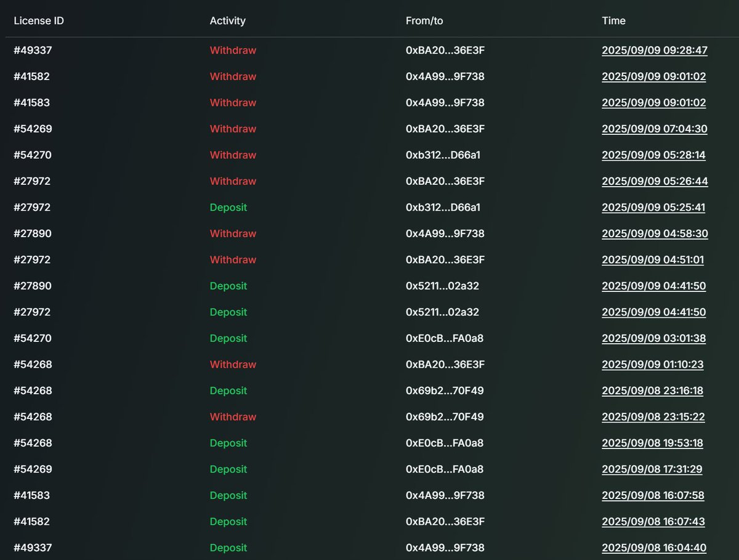
Task: Open the 2025/09/09 01:10:23 timestamp
Action: tap(653, 365)
